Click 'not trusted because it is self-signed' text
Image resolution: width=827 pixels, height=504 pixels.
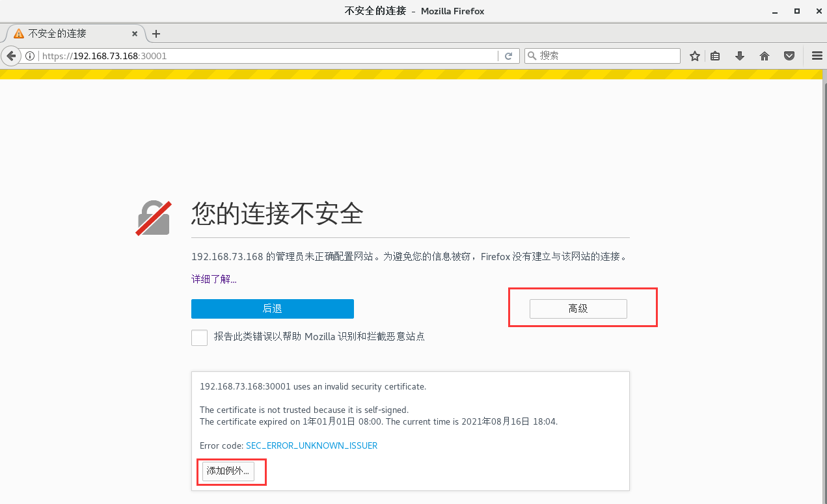(336, 410)
